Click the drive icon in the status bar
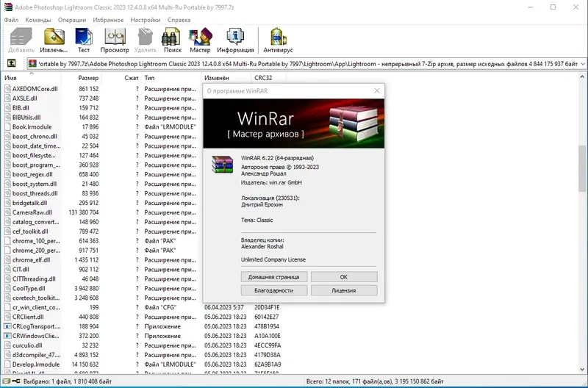This screenshot has width=588, height=388. 7,381
